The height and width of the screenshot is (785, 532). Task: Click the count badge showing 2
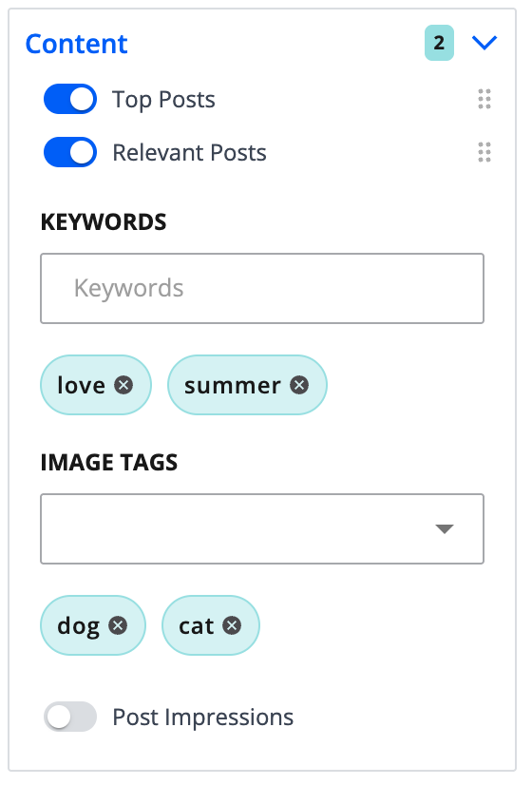[x=439, y=43]
